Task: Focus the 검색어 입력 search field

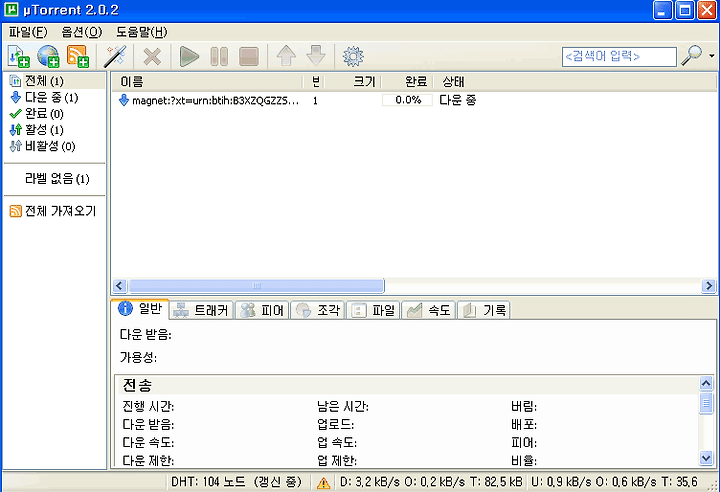Action: point(619,57)
